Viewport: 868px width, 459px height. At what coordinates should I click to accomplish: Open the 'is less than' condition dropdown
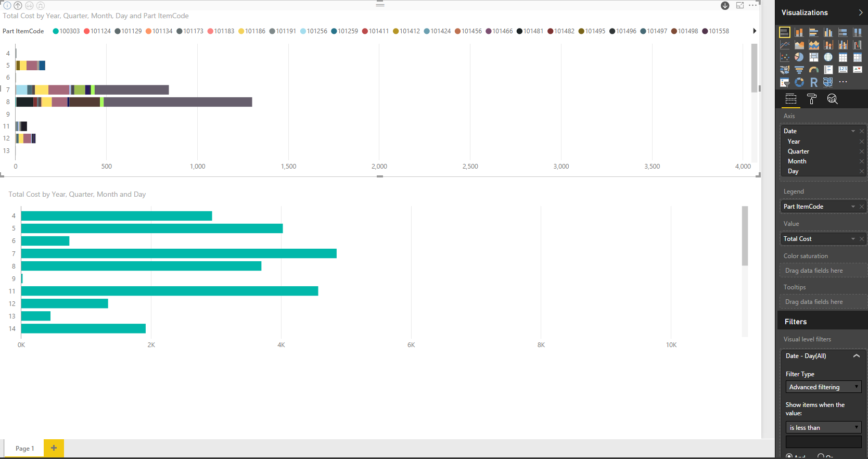824,428
